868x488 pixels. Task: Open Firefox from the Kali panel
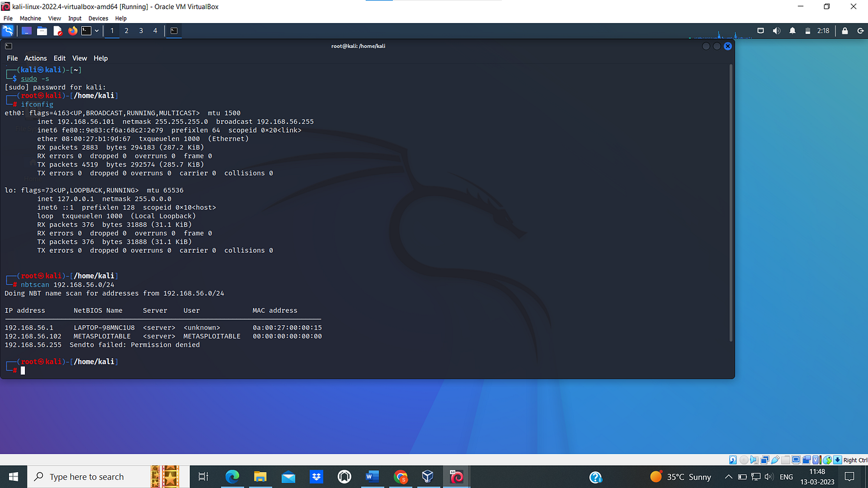(x=72, y=31)
